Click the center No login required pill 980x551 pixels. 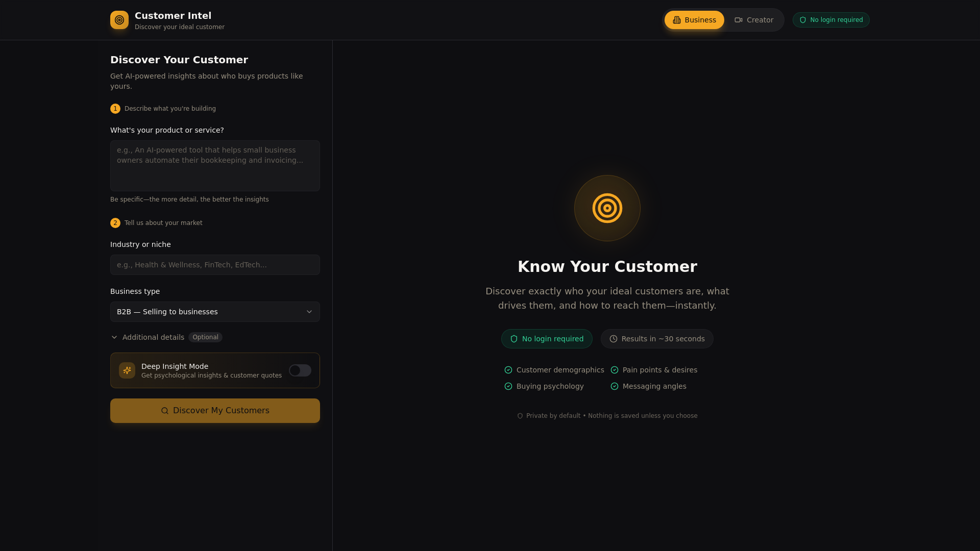coord(547,339)
